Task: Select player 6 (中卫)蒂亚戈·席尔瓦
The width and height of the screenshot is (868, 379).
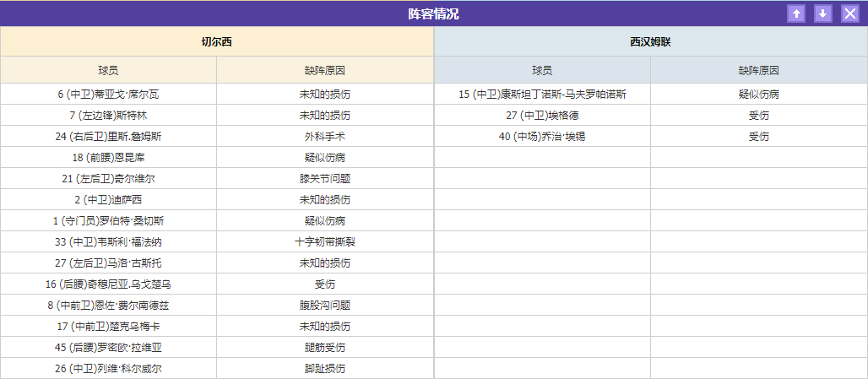Action: pos(108,95)
